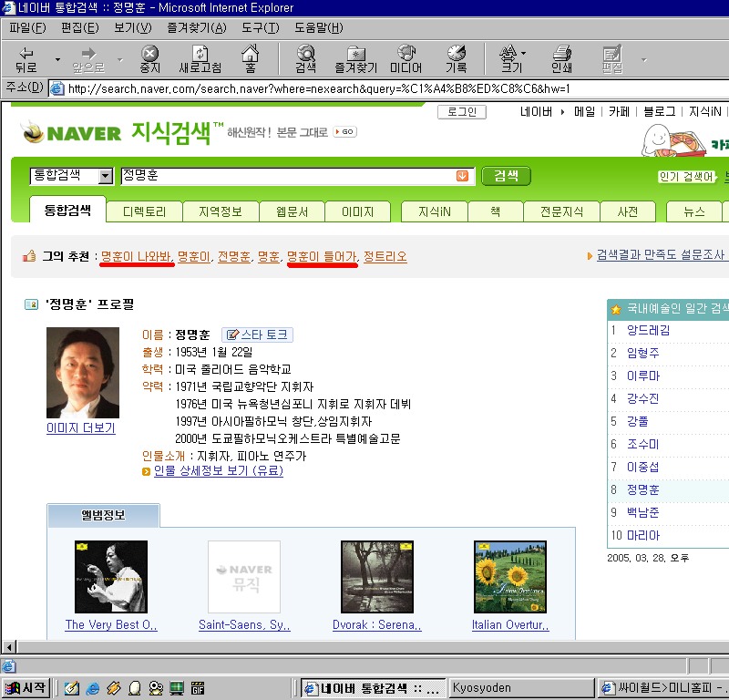Switch to the 지식iN tab

435,211
